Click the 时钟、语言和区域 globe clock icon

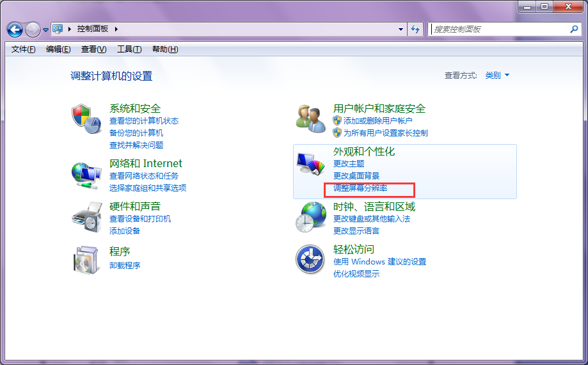tap(311, 217)
